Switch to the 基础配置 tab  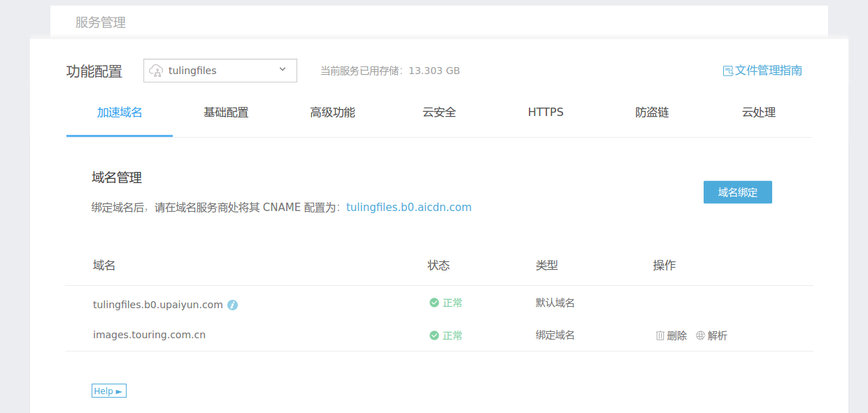pos(226,112)
